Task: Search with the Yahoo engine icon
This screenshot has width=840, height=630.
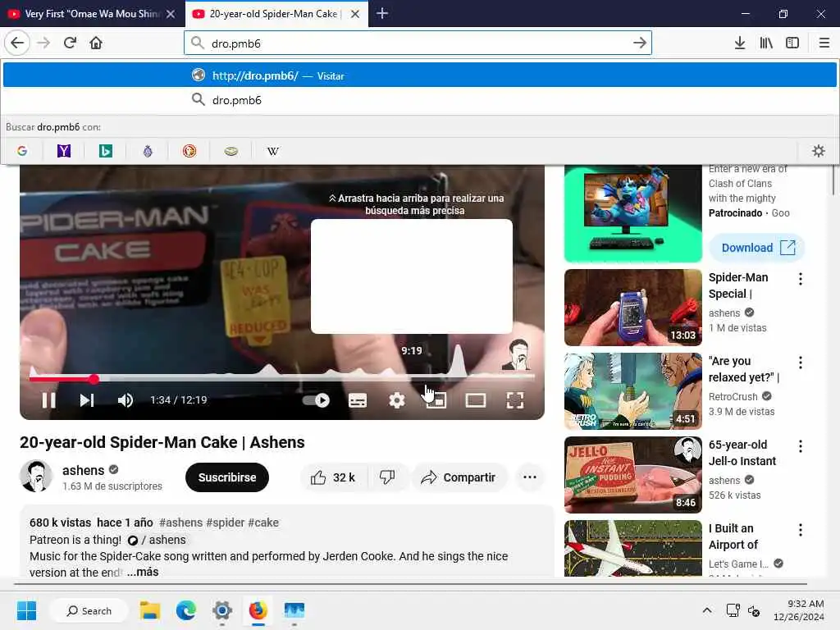Action: pyautogui.click(x=64, y=151)
